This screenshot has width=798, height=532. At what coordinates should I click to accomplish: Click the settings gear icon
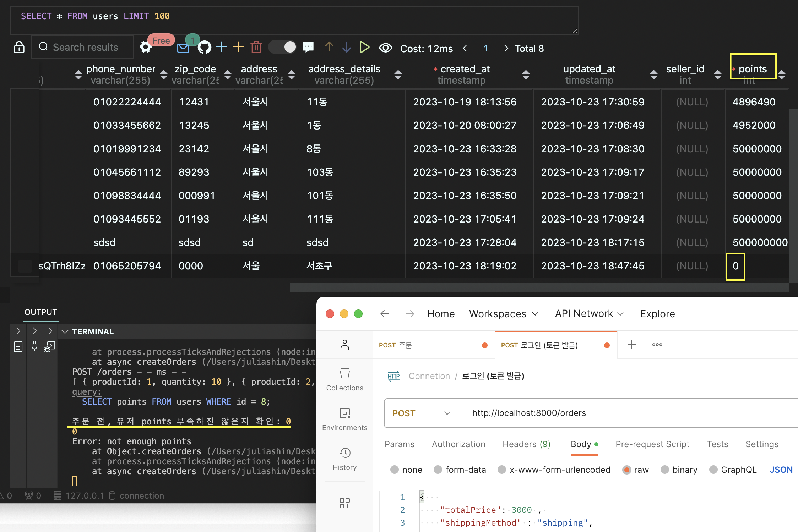[x=145, y=47]
